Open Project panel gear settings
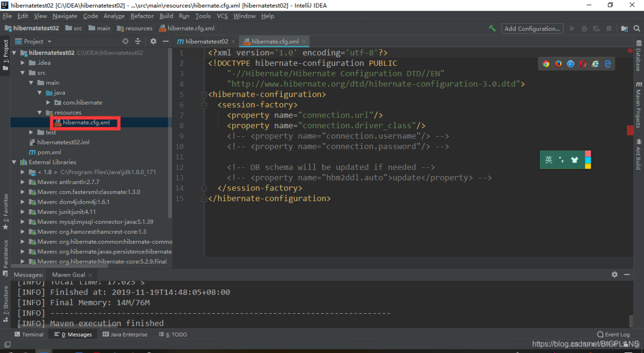The image size is (644, 353). tap(153, 41)
